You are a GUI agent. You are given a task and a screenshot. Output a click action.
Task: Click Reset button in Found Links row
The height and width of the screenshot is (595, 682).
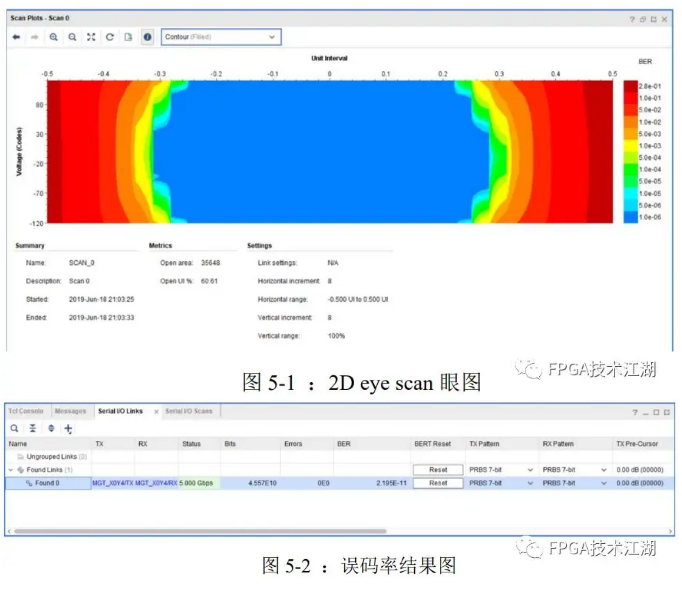click(x=438, y=469)
